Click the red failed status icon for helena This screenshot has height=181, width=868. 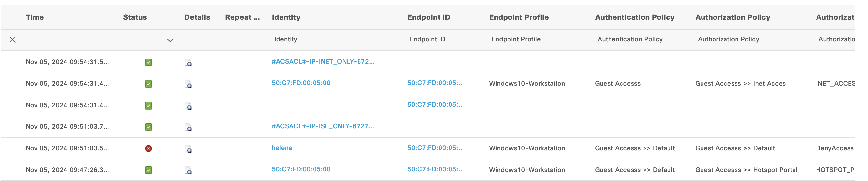[148, 148]
